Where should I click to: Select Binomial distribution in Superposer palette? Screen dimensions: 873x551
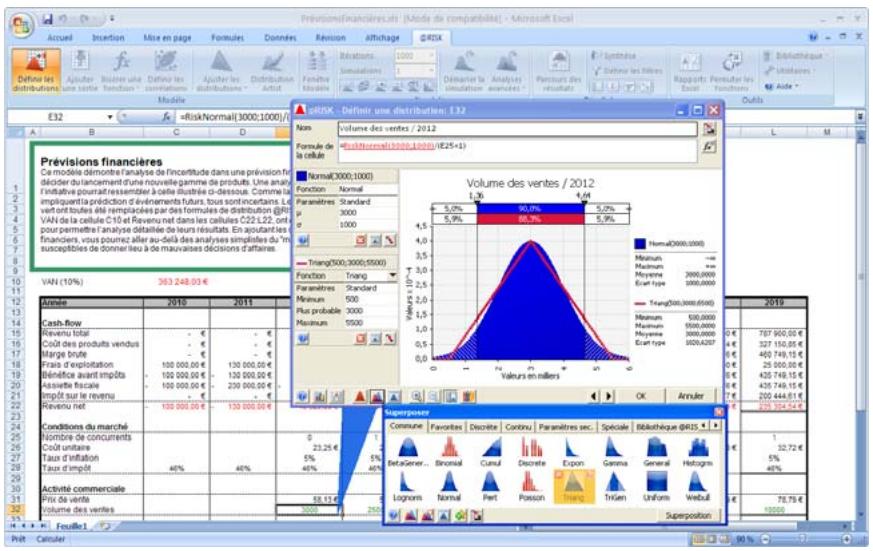pos(449,452)
